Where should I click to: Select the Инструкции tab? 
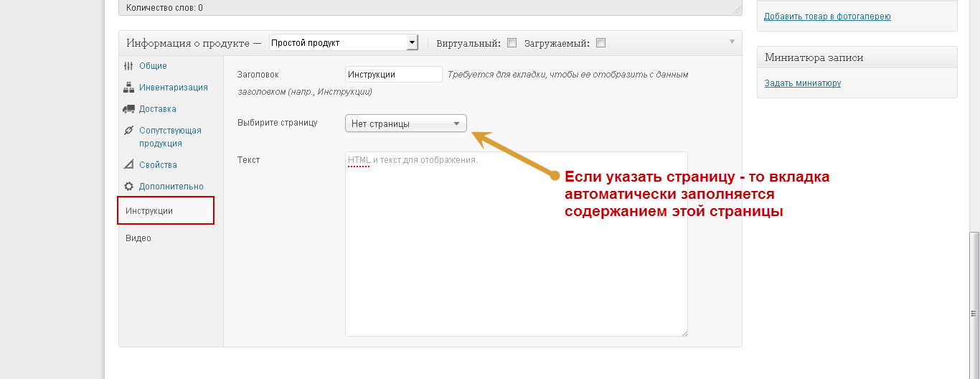pos(166,210)
